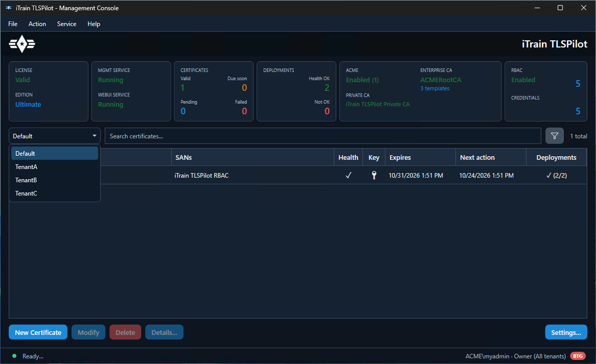This screenshot has height=364, width=596.
Task: Click the app icon in the title bar
Action: [x=8, y=8]
